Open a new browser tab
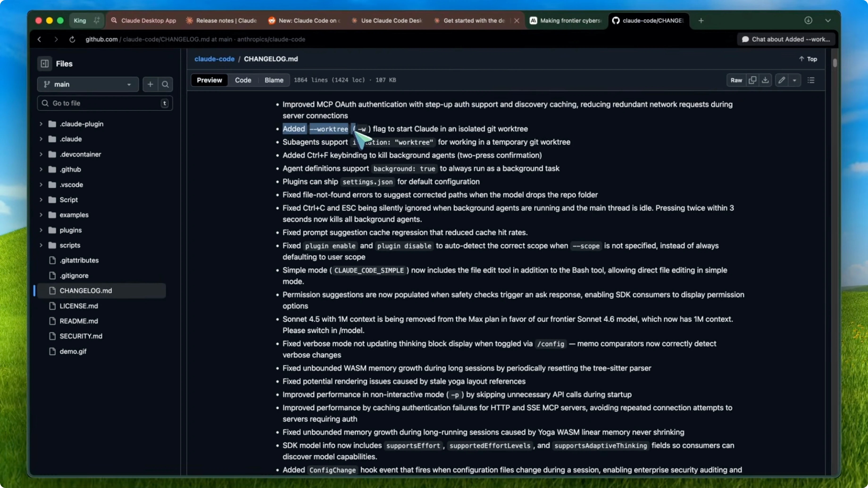 701,21
